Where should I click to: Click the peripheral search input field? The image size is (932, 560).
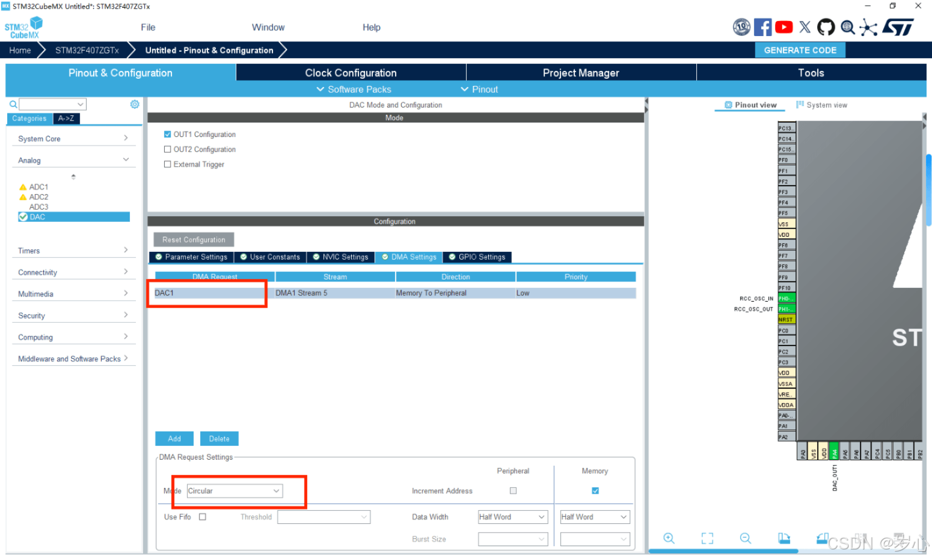(x=53, y=104)
